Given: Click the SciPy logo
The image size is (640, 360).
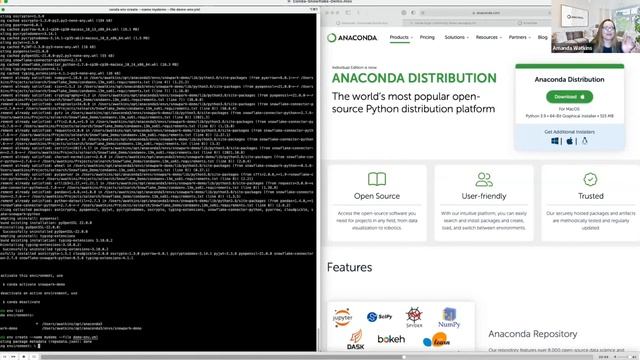Looking at the screenshot, I should [379, 317].
